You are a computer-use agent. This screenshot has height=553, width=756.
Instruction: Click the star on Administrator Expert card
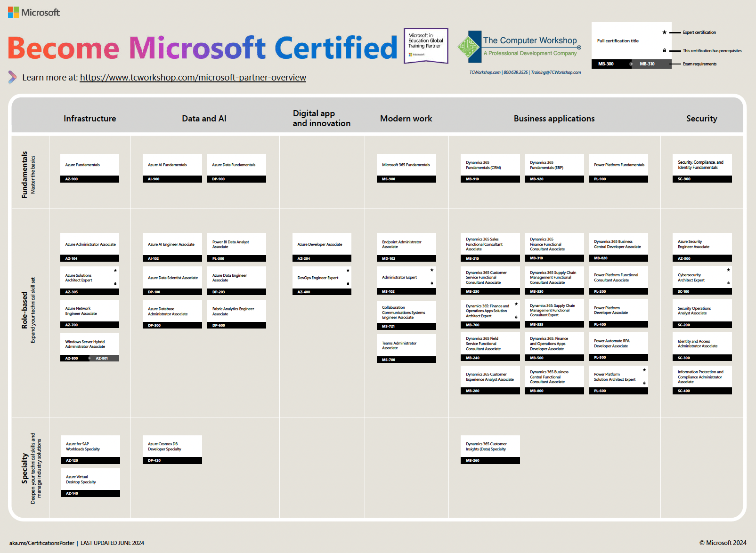(x=431, y=270)
